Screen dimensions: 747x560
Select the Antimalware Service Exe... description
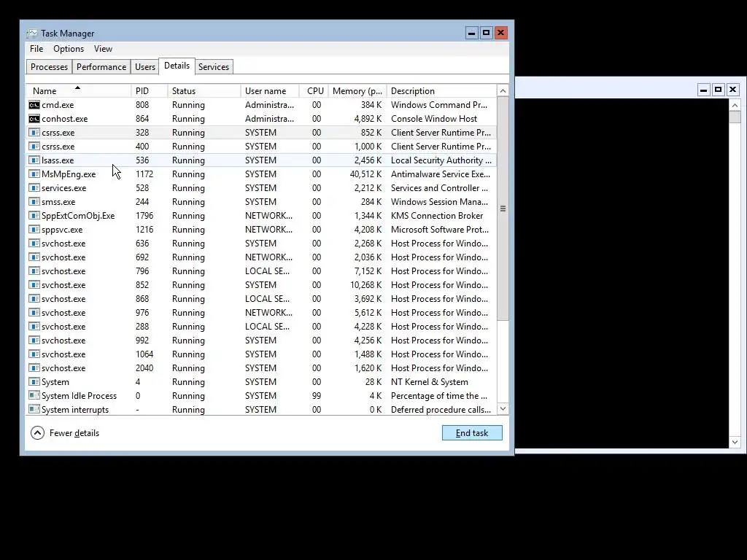click(440, 174)
